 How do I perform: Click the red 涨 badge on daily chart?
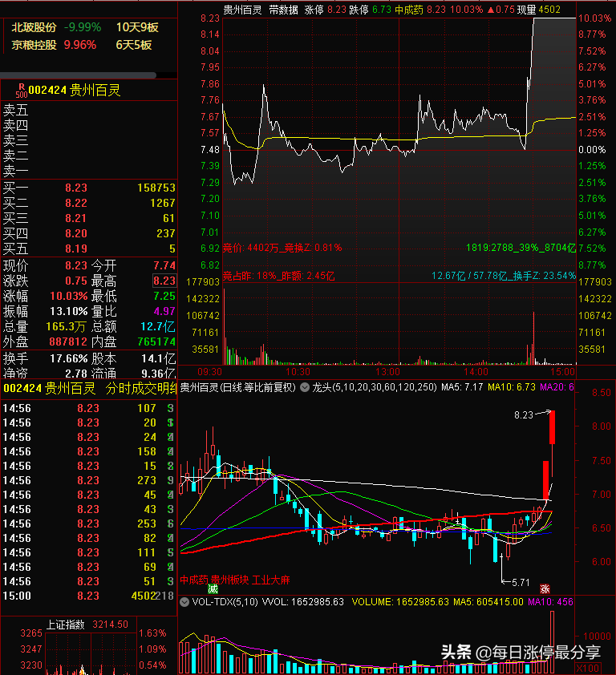coord(545,588)
